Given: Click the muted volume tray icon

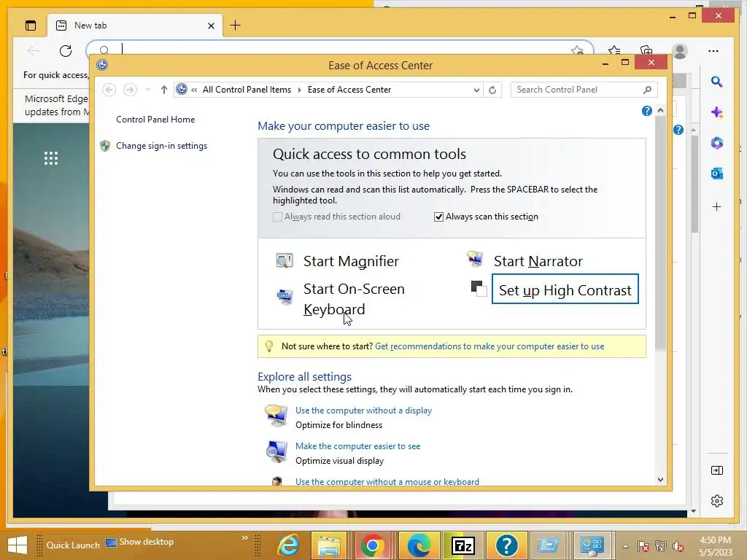Looking at the screenshot, I should (678, 546).
